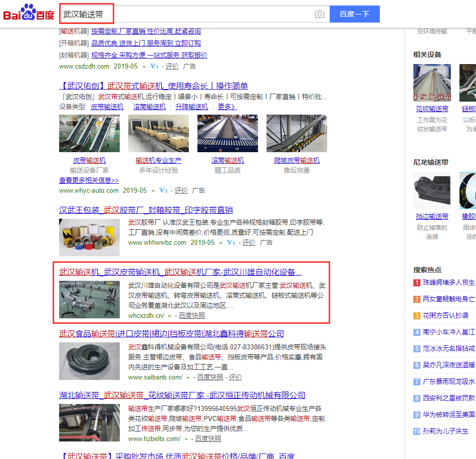Click V1 badge next to www.whyc-auto.com
The image size is (476, 459).
[x=163, y=190]
